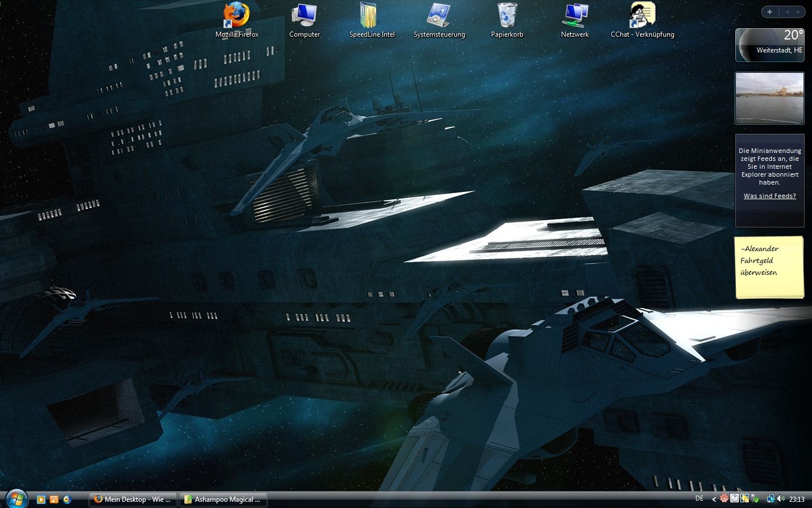The image size is (812, 508).
Task: Switch to Ashampoo Magical taskbar button
Action: point(223,500)
